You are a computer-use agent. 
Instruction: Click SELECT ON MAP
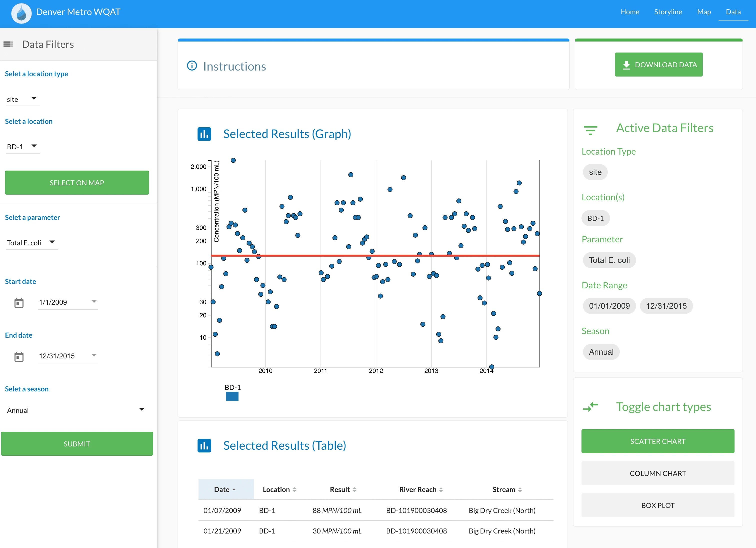coord(77,182)
